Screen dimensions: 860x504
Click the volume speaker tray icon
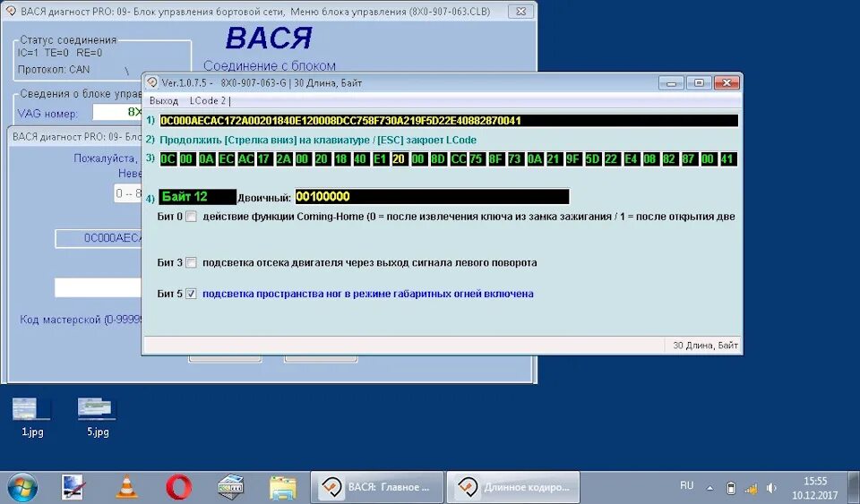click(x=771, y=488)
